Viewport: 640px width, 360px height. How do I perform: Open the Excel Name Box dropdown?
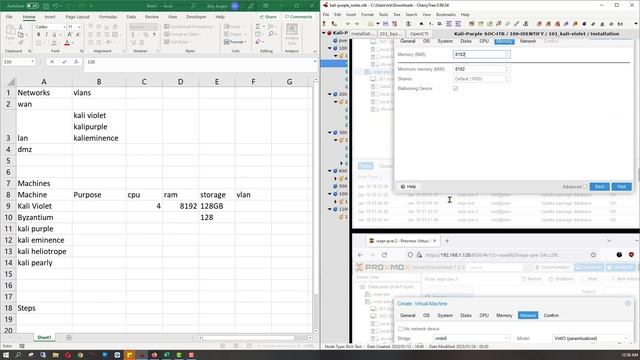click(32, 62)
